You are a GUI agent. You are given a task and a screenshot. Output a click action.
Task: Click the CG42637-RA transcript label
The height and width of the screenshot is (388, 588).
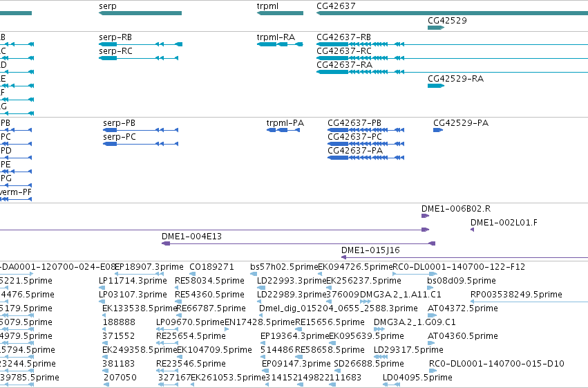tap(344, 65)
